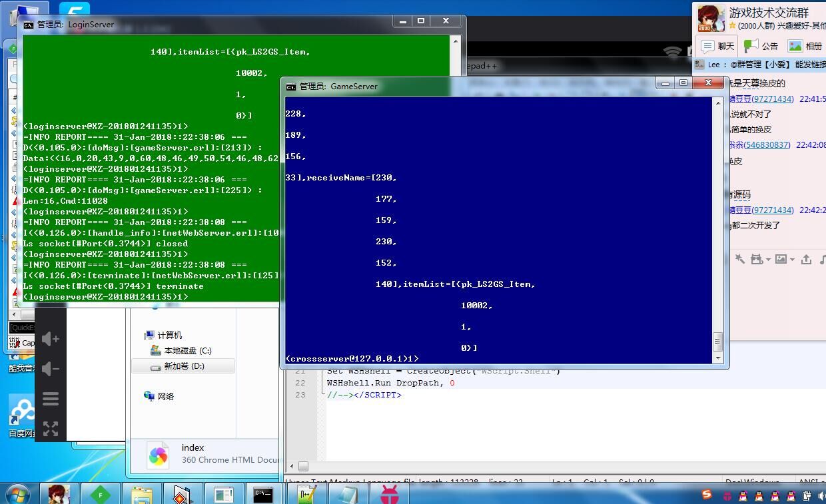Select 本地磁盘 (C:) in the explorer tree
The height and width of the screenshot is (504, 826).
pos(187,350)
